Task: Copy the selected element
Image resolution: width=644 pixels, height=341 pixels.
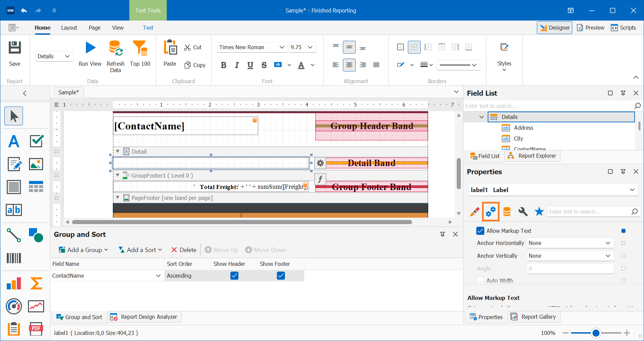Action: point(195,65)
